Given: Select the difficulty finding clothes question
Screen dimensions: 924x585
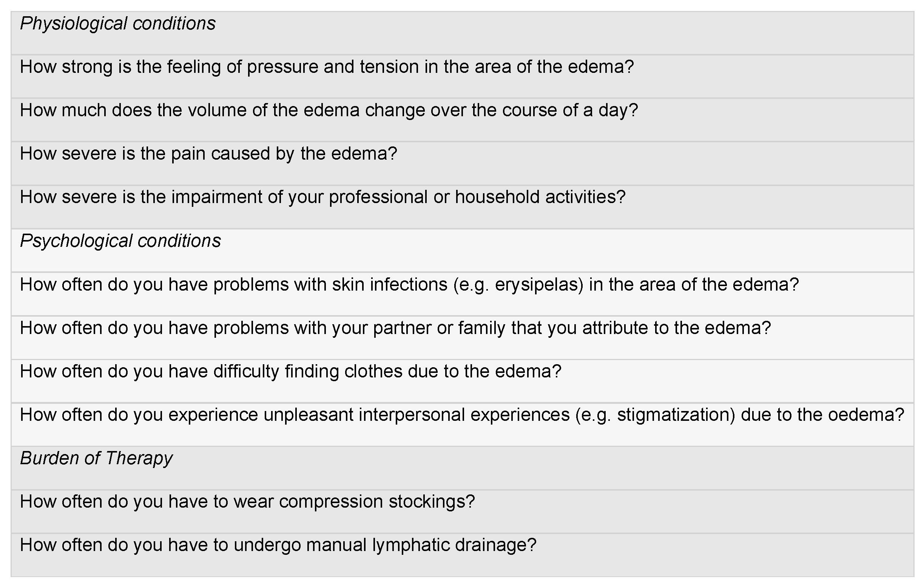Looking at the screenshot, I should (x=290, y=371).
